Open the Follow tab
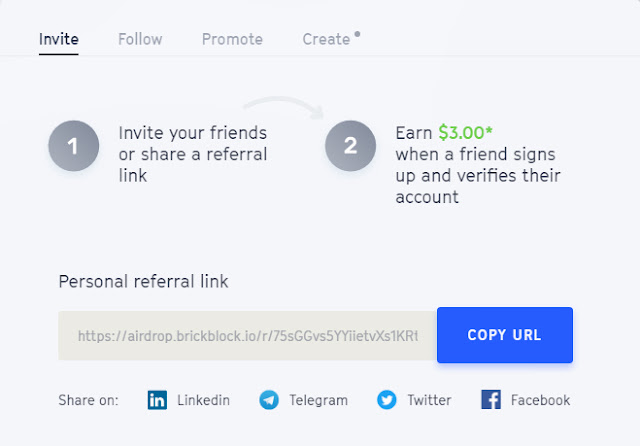 click(x=140, y=40)
